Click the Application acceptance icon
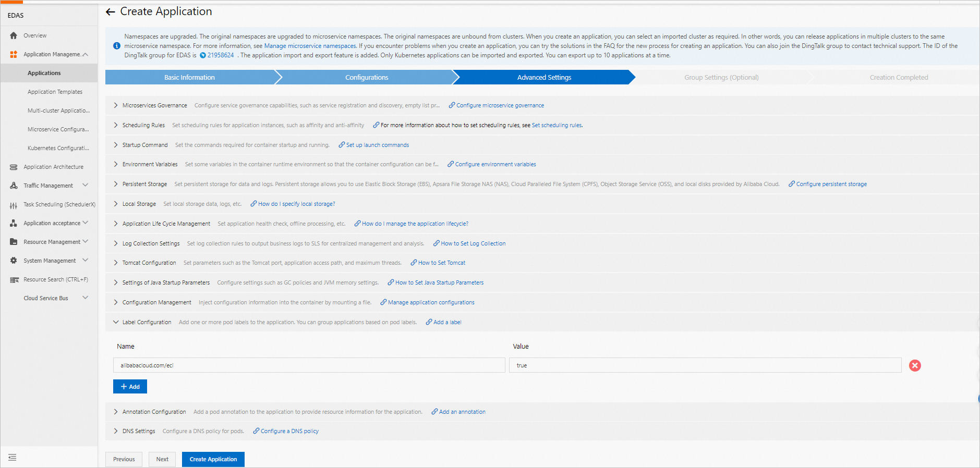Image resolution: width=980 pixels, height=468 pixels. [x=14, y=223]
